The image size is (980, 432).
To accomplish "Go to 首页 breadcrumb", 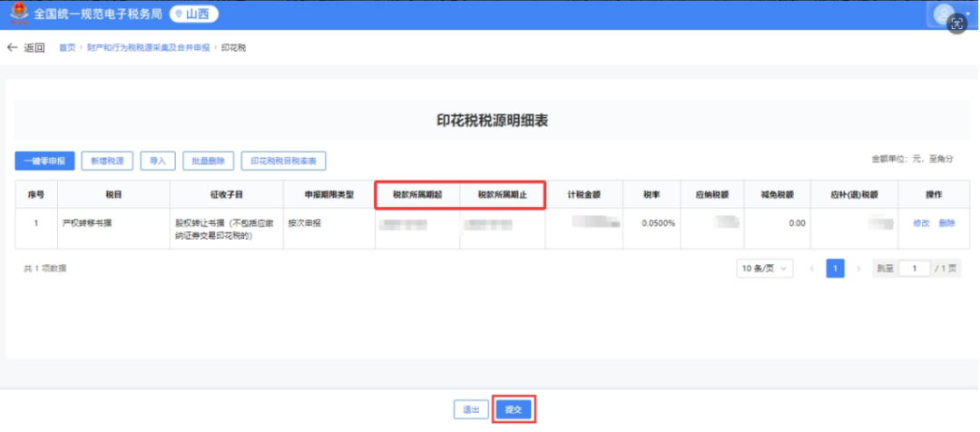I will pyautogui.click(x=67, y=47).
